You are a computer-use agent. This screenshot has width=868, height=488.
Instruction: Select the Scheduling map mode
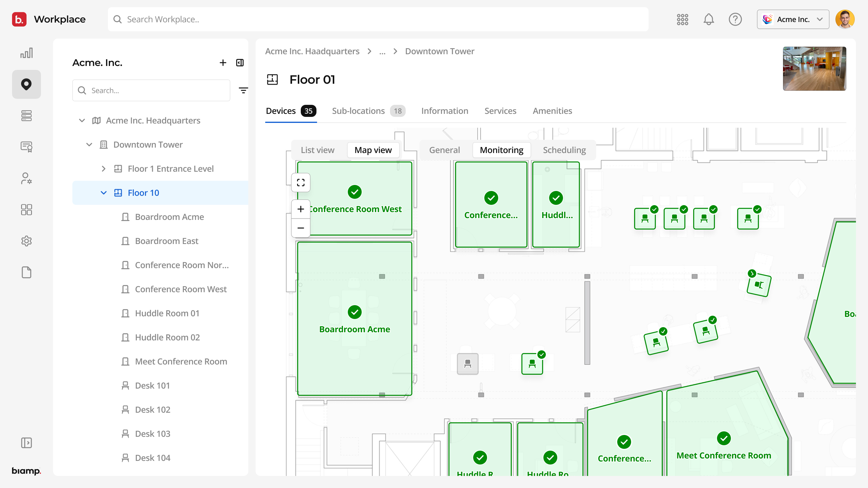tap(564, 150)
